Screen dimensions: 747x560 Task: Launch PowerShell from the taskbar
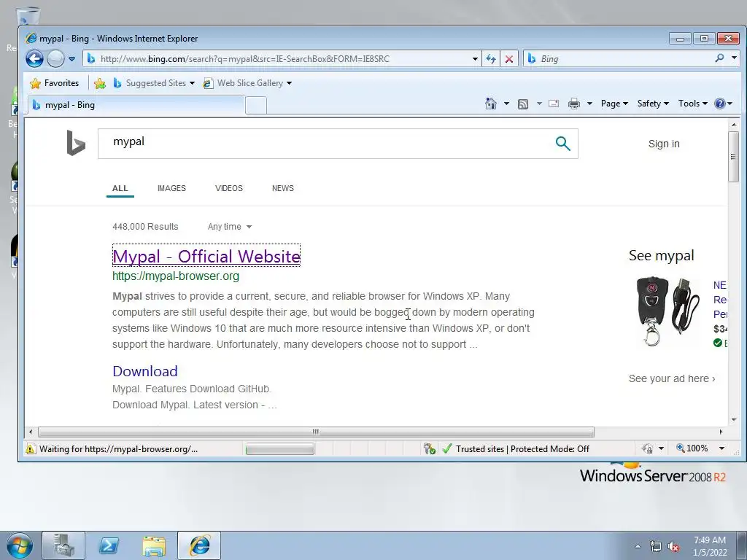109,545
